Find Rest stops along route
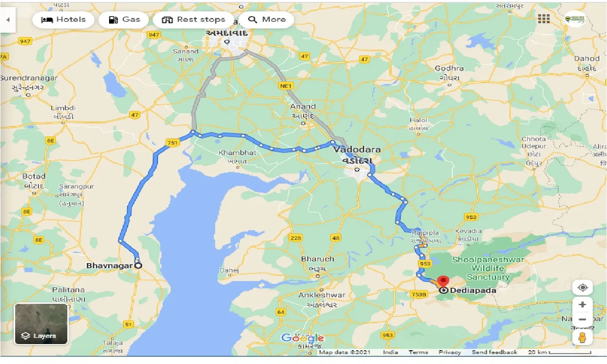The image size is (607, 364). [193, 19]
